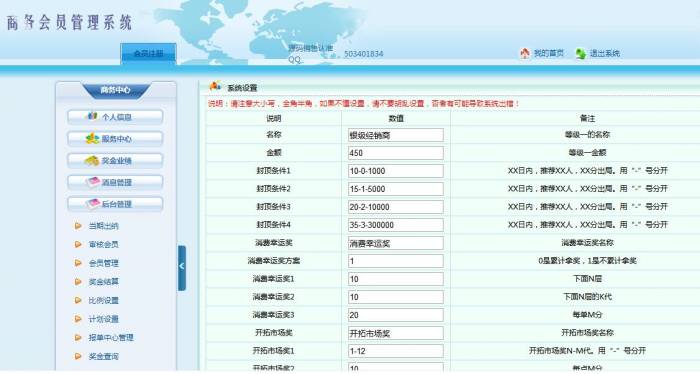Click the 数值 column header
This screenshot has height=374, width=700.
point(396,118)
